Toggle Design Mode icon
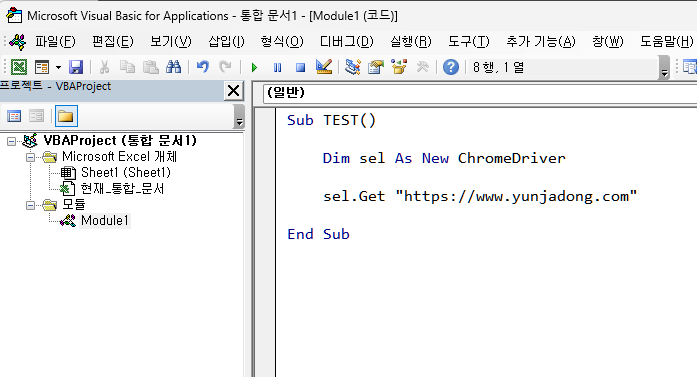The width and height of the screenshot is (697, 377). 324,67
